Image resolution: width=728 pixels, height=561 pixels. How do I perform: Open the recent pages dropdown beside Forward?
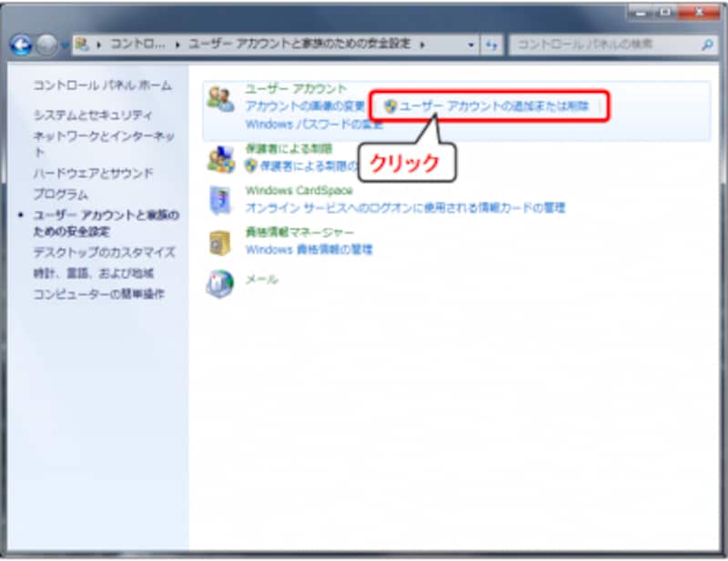[65, 45]
